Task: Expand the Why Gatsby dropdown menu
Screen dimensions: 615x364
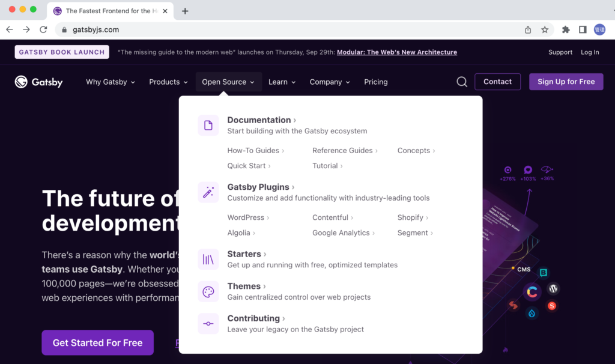Action: [111, 82]
